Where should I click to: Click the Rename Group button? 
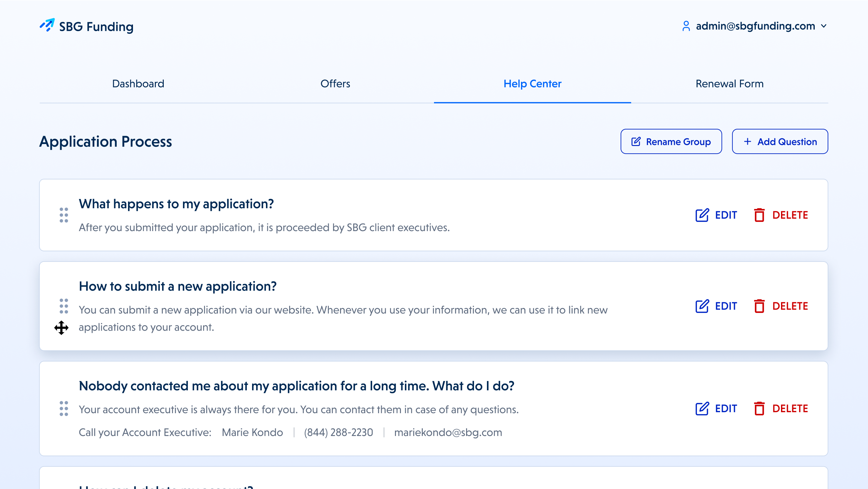pyautogui.click(x=671, y=142)
